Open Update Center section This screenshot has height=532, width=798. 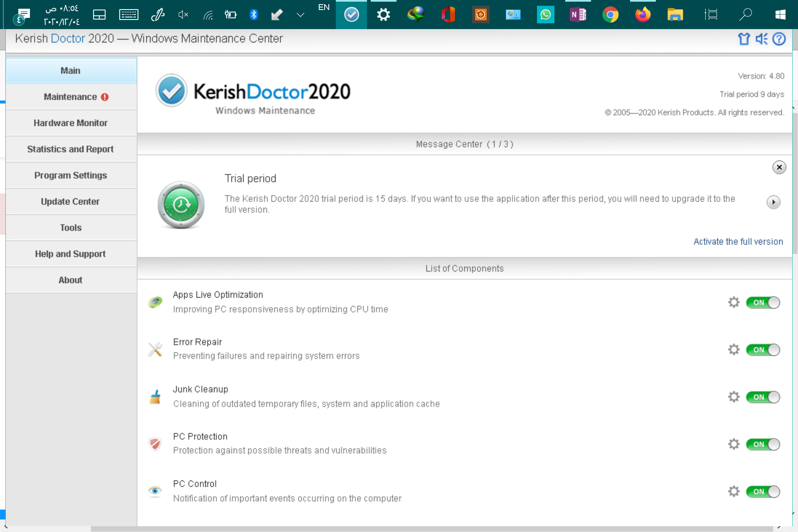71,202
